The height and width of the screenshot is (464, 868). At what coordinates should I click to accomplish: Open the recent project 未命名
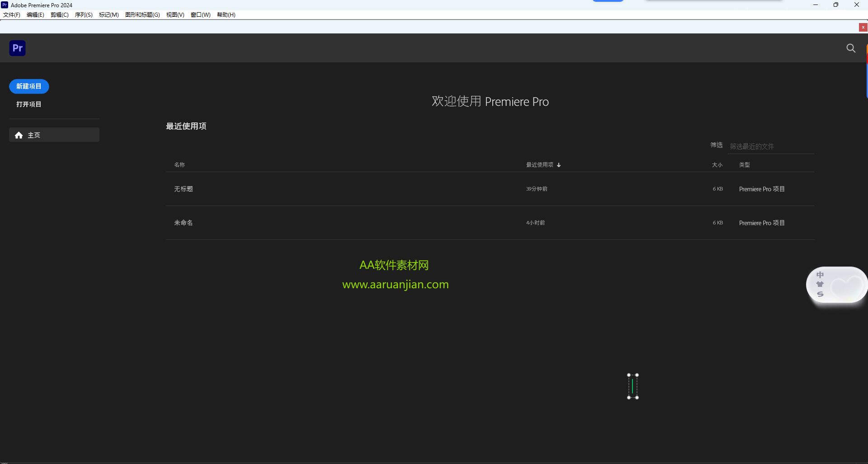tap(183, 222)
